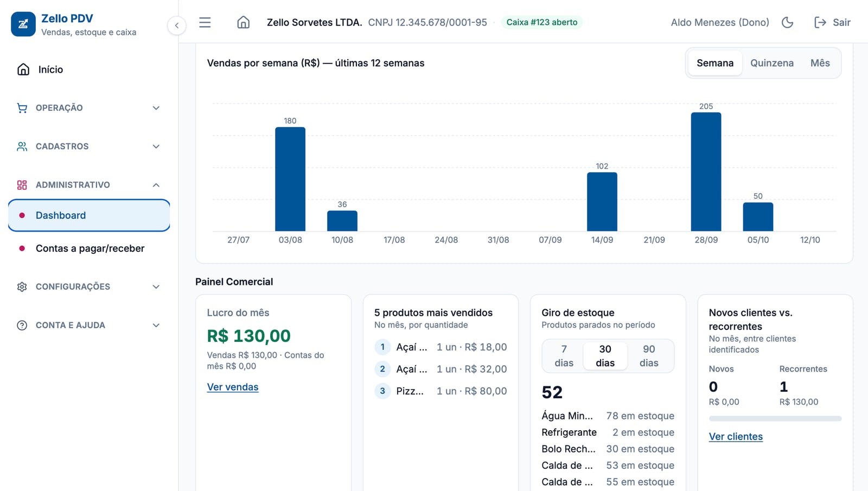Expand the Configurações section chevron
Viewport: 868px width, 491px height.
(156, 286)
